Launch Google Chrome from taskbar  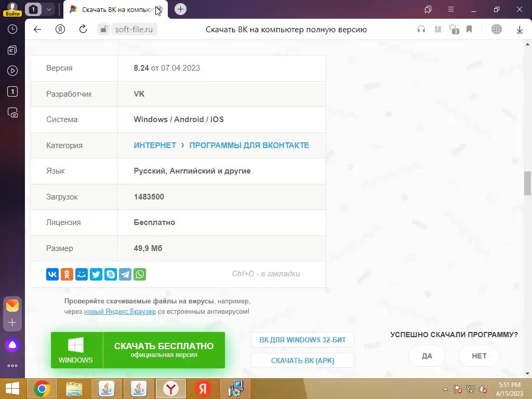[x=42, y=389]
